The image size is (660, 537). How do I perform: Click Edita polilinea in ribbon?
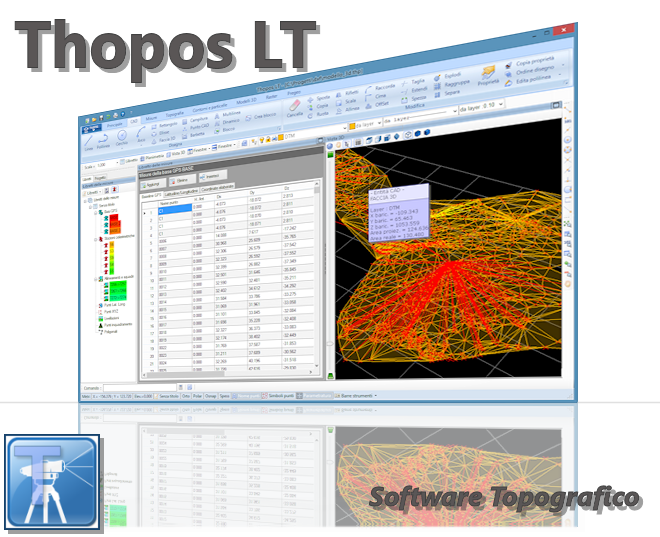528,80
